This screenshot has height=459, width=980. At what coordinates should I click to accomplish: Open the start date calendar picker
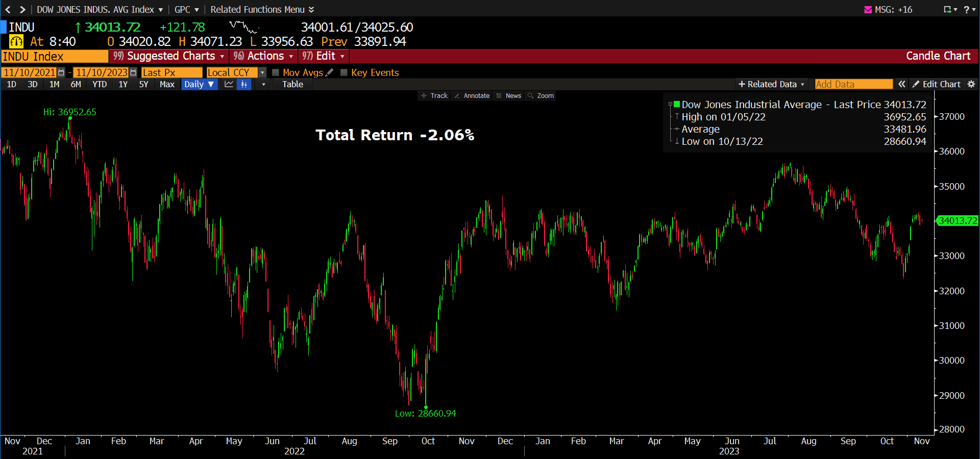(x=61, y=72)
